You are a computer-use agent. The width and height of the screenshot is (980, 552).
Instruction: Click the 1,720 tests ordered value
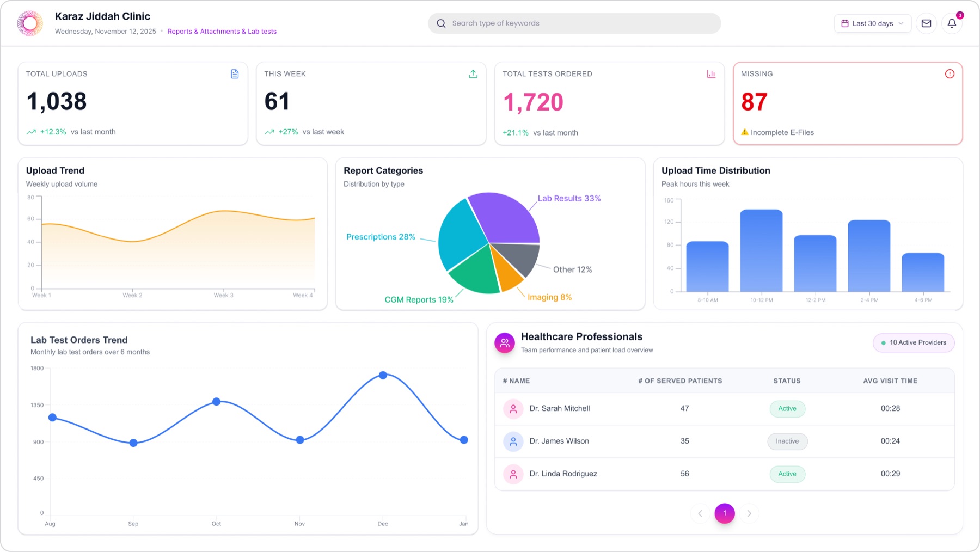(x=533, y=102)
